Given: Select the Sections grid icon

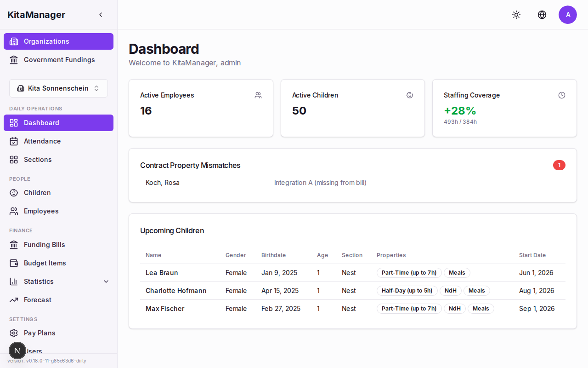Looking at the screenshot, I should 14,160.
